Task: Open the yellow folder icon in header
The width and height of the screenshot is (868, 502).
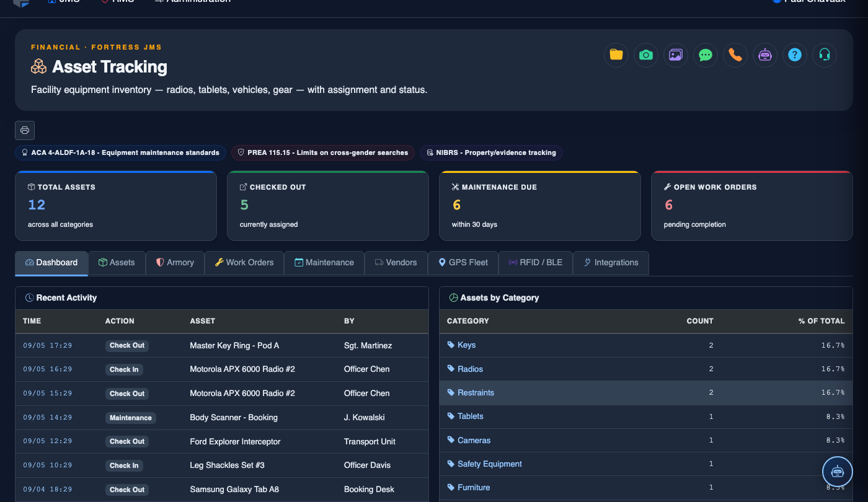Action: (616, 55)
